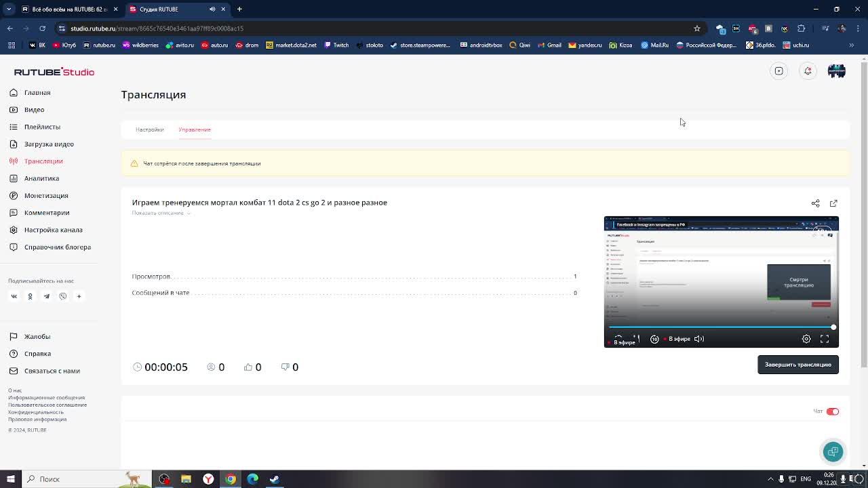868x488 pixels.
Task: Mute the stream player volume
Action: click(x=699, y=339)
